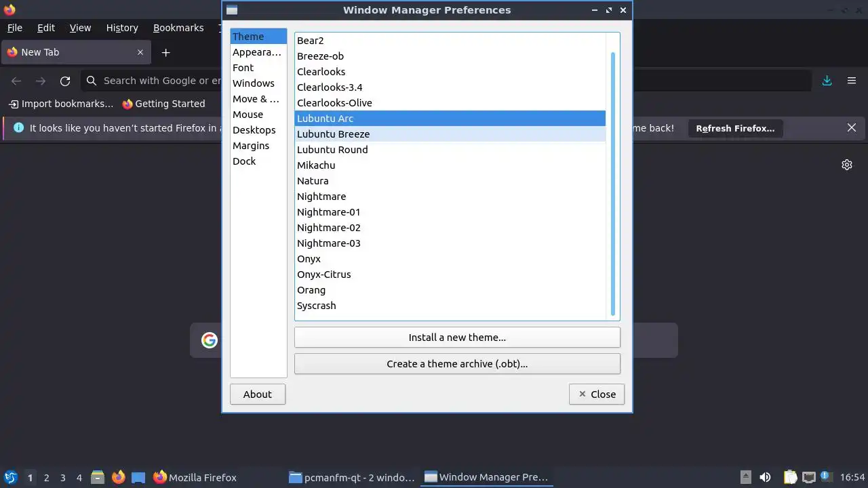Open the Firefox History menu
The image size is (868, 488).
point(122,28)
